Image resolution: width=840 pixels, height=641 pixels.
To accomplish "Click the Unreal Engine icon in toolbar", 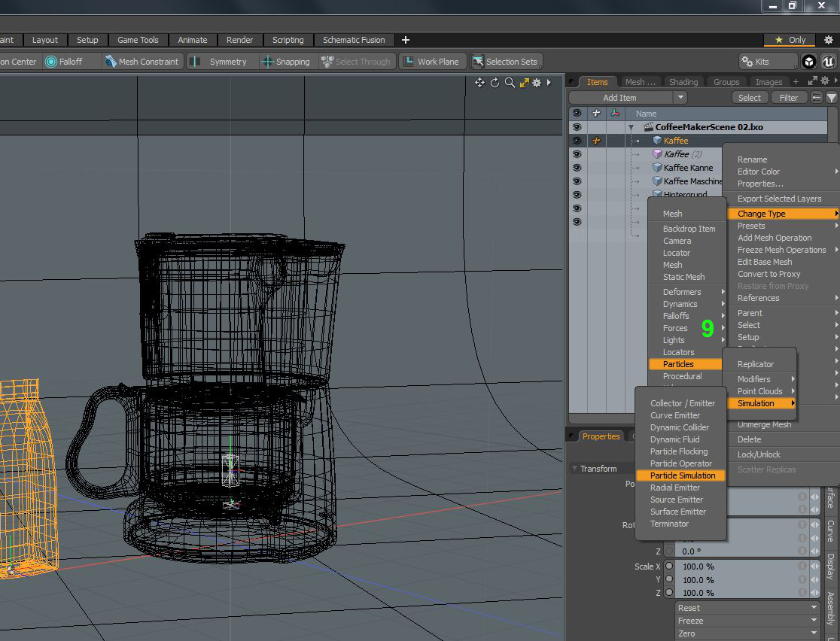I will [828, 62].
